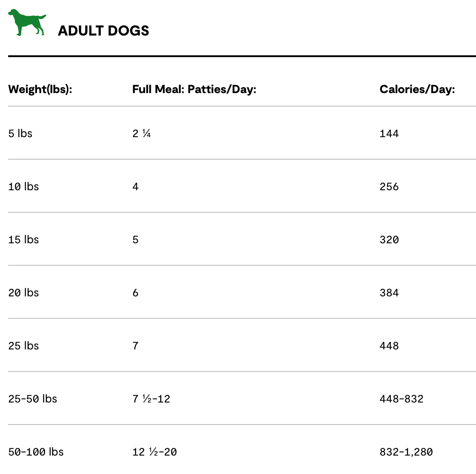This screenshot has height=474, width=476.
Task: Click the Calories/Day column header
Action: tap(417, 89)
